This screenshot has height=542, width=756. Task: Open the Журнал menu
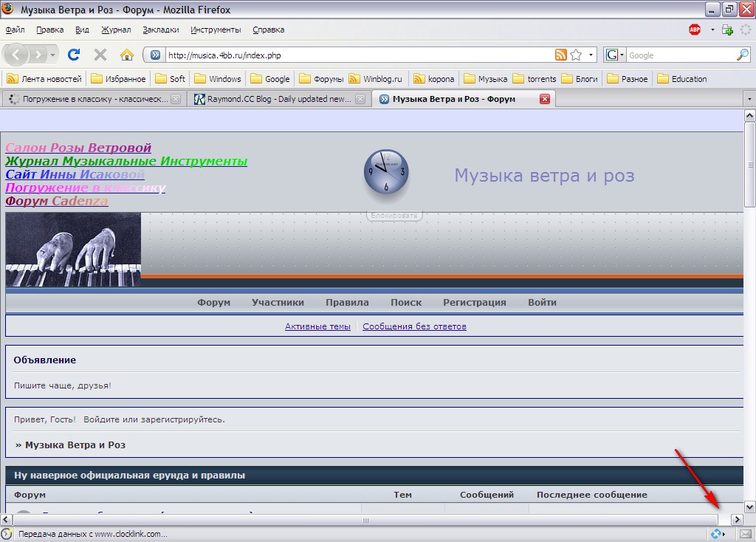(116, 30)
